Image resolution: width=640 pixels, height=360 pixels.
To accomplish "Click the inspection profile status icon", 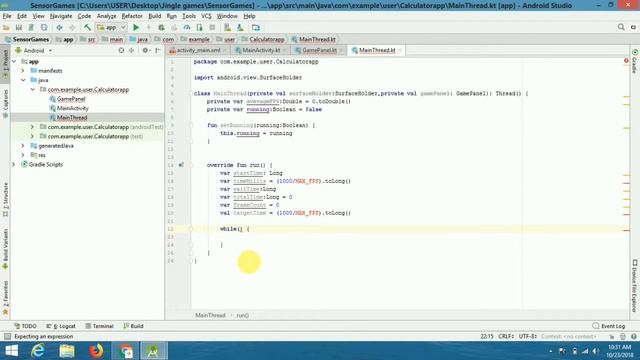I will [622, 336].
